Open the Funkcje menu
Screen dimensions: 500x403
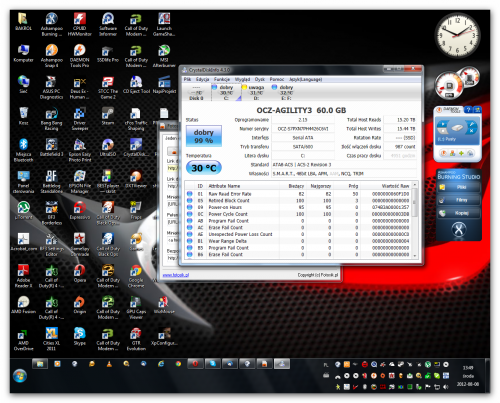coord(222,79)
